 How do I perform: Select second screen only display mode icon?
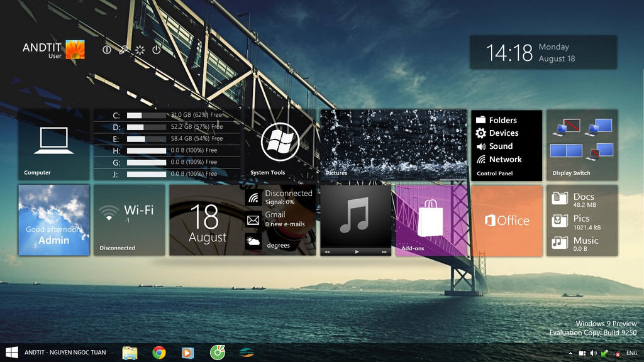pos(599,151)
